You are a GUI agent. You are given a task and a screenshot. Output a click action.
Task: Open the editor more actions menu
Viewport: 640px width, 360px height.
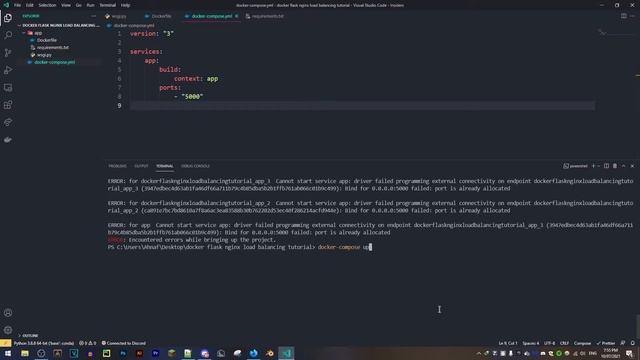click(632, 16)
